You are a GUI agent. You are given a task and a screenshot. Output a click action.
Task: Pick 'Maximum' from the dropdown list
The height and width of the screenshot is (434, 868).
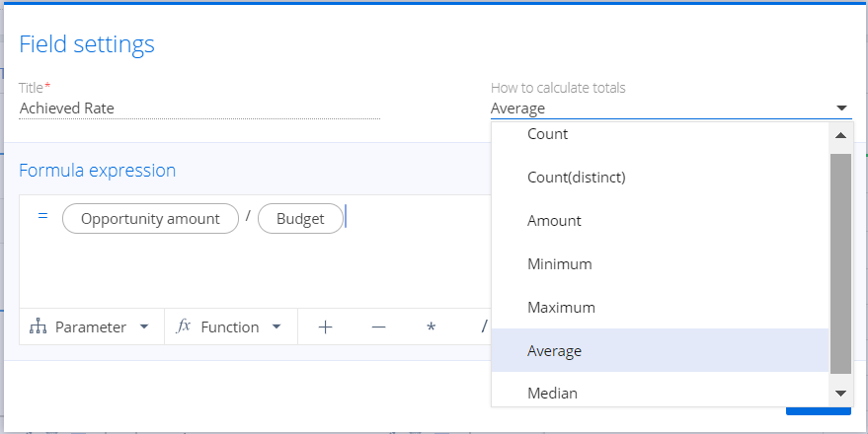coord(661,307)
